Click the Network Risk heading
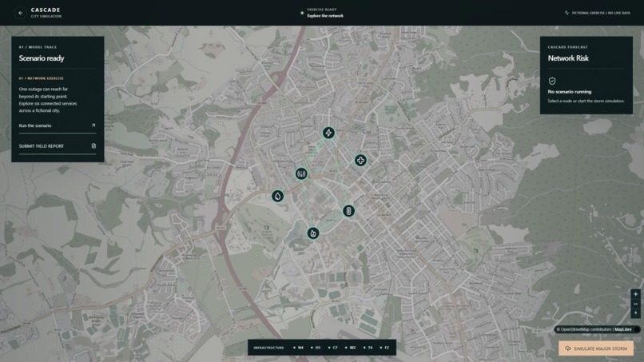Image resolution: width=644 pixels, height=362 pixels. pos(568,58)
